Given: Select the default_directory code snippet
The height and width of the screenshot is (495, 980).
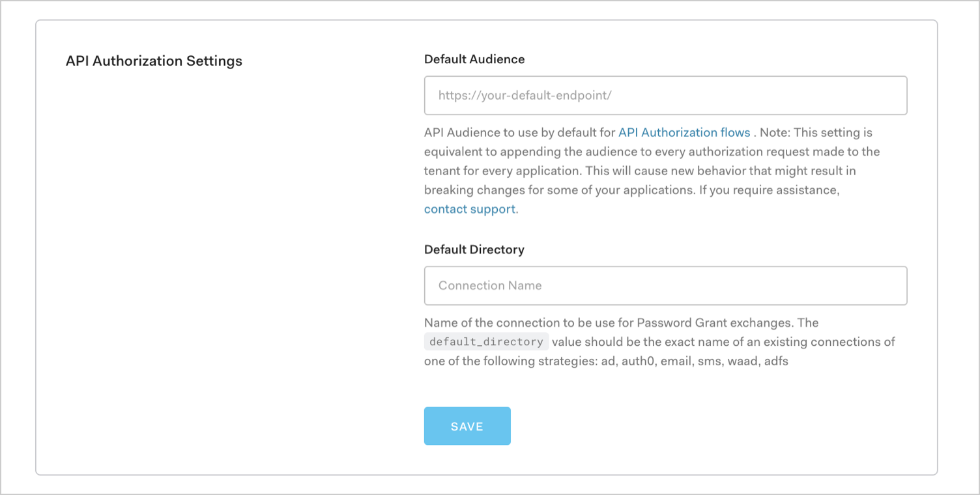Looking at the screenshot, I should 486,342.
